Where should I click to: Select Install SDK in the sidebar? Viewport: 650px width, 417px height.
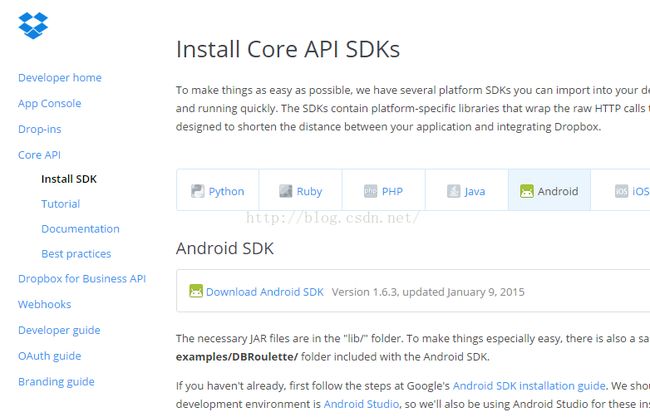pos(69,179)
